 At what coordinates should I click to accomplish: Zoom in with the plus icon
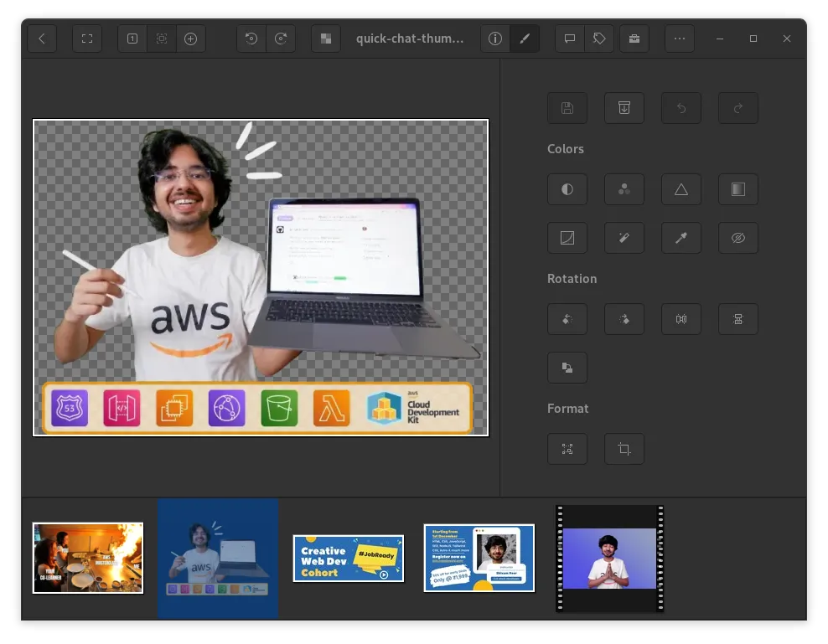(x=190, y=39)
